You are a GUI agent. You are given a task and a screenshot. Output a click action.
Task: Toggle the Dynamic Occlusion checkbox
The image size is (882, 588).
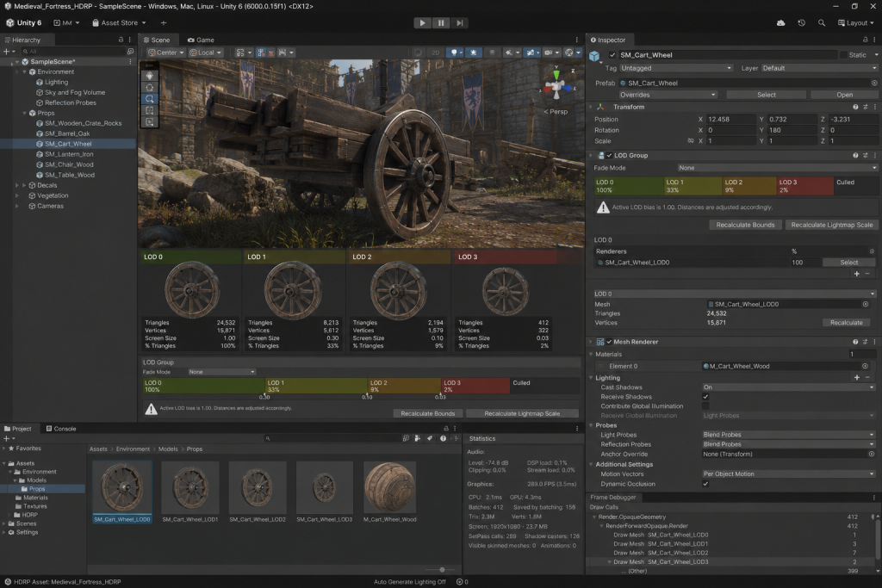point(705,484)
